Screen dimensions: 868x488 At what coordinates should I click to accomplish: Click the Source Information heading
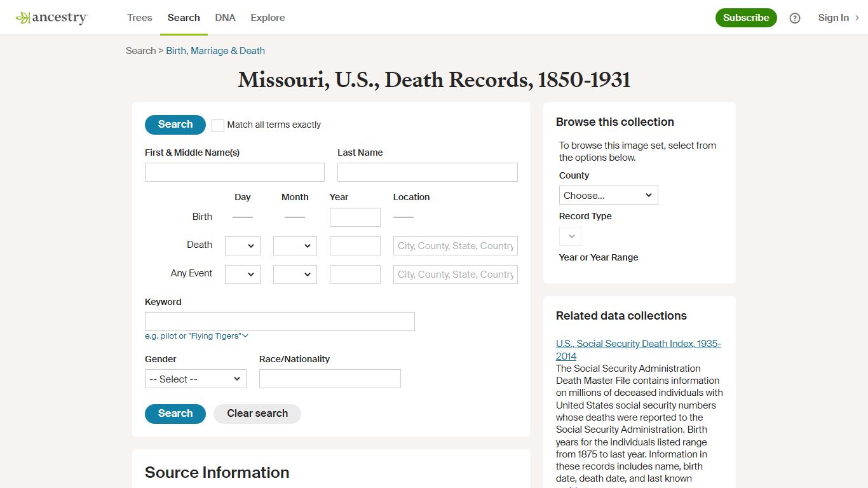point(217,472)
